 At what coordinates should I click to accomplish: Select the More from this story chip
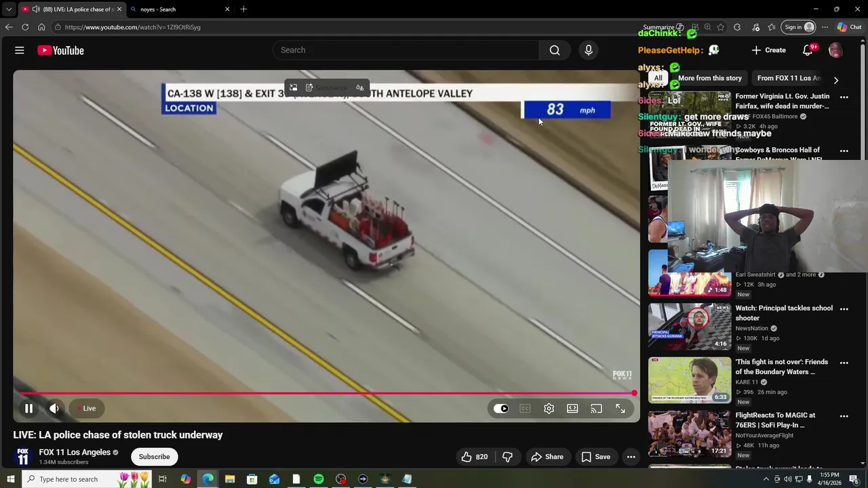point(710,78)
